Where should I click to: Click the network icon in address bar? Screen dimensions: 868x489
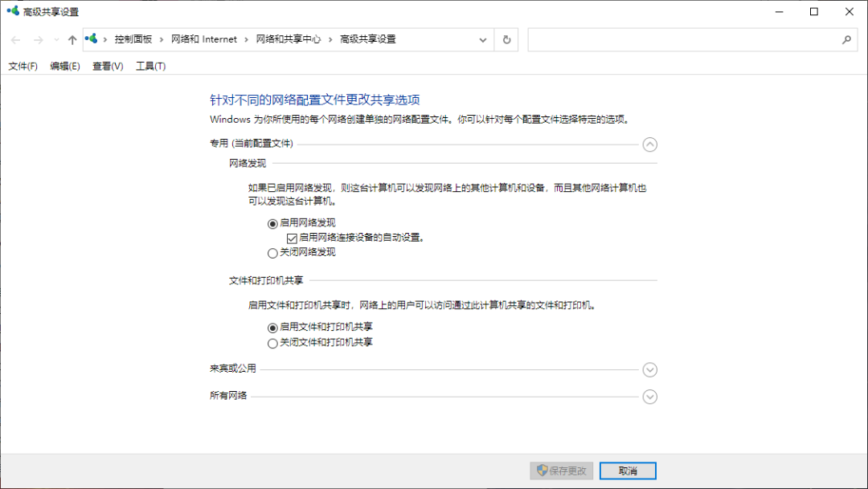[92, 39]
